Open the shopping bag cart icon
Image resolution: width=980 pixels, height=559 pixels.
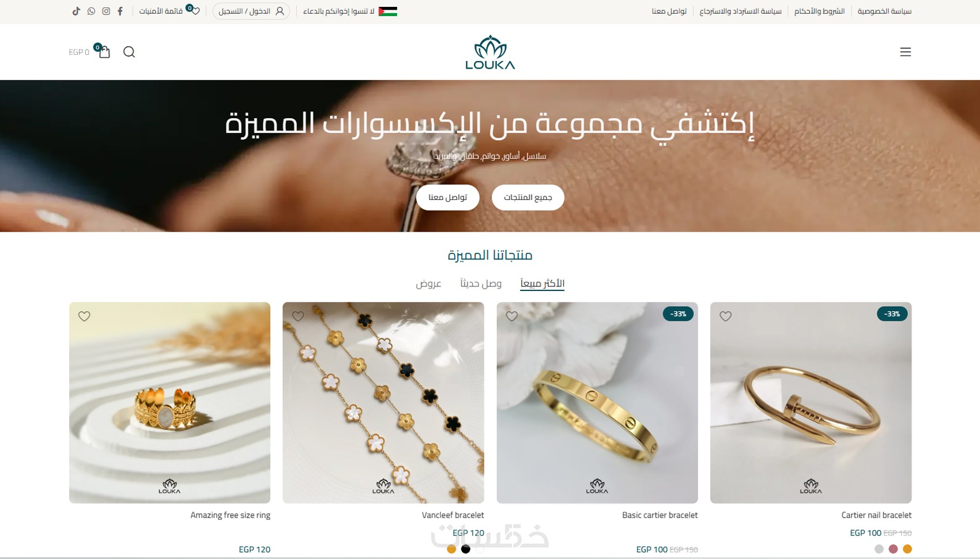point(104,51)
